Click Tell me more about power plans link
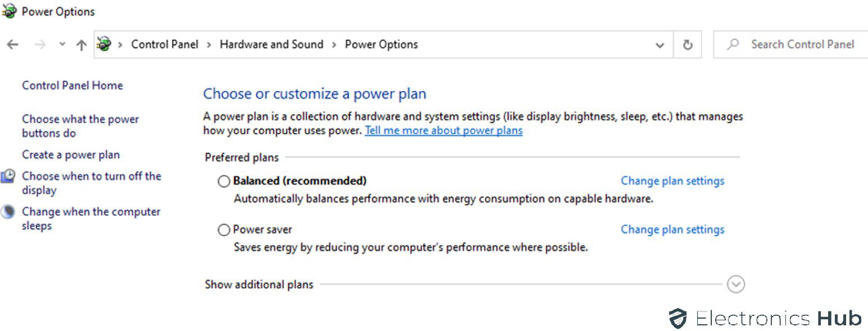The height and width of the screenshot is (331, 868). 443,130
